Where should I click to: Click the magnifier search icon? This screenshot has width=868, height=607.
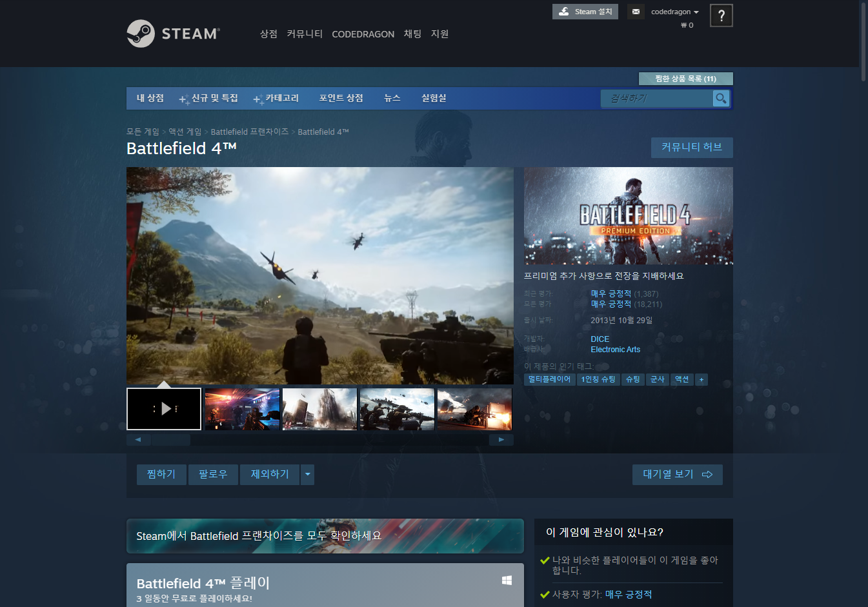721,98
